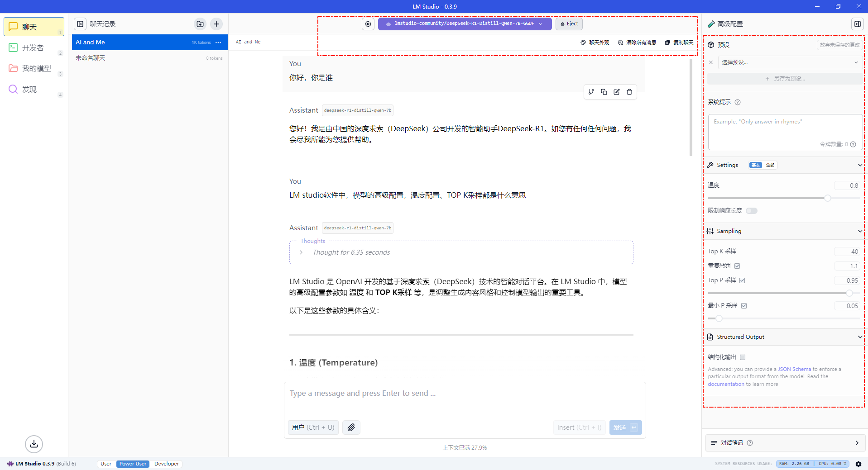Viewport: 868px width, 470px height.
Task: Delete the selected message
Action: click(x=629, y=92)
